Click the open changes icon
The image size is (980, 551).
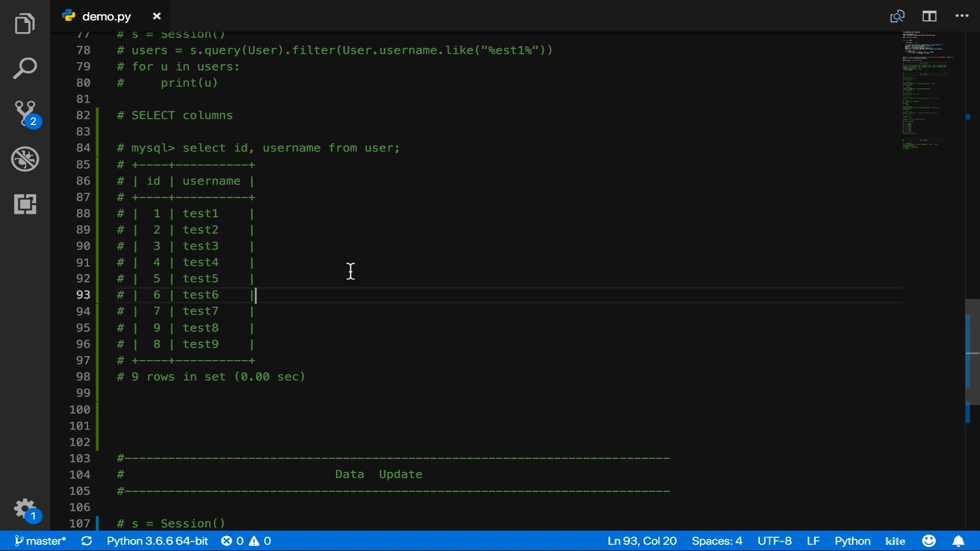897,16
